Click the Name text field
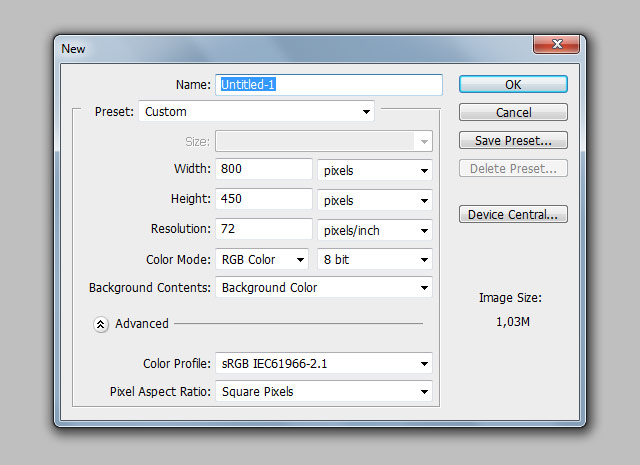This screenshot has width=640, height=465. pos(329,85)
